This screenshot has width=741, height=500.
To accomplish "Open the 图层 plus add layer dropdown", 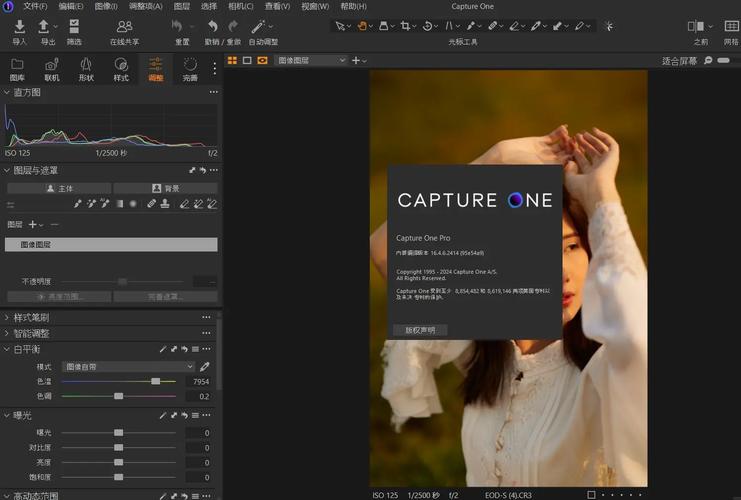I will point(35,224).
